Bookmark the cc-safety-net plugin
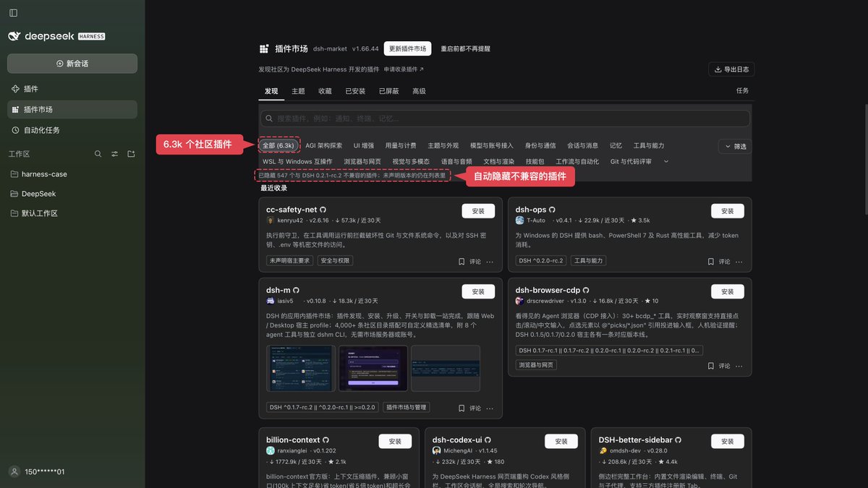This screenshot has height=488, width=868. coord(461,262)
